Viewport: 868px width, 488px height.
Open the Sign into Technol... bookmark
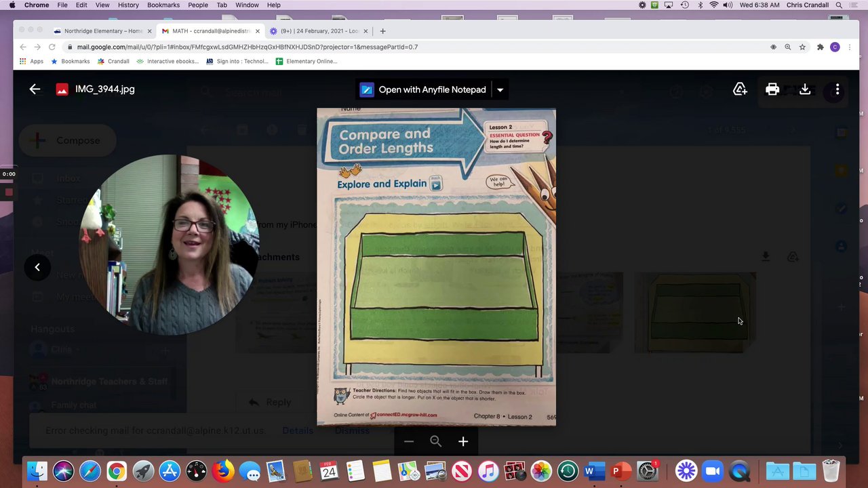[237, 61]
